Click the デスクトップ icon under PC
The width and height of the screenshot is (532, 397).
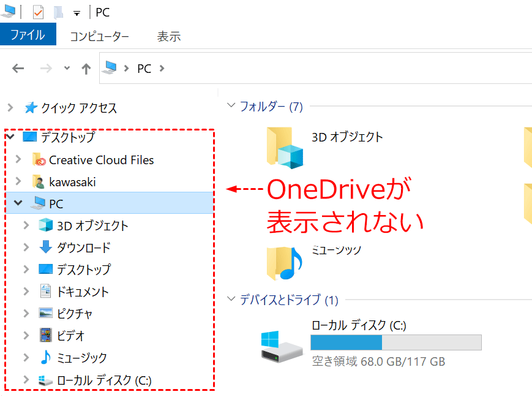click(45, 269)
